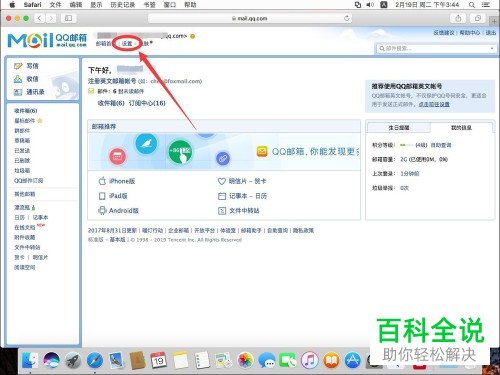This screenshot has width=500, height=375.
Task: Open 已删除 deleted folder
Action: (22, 161)
